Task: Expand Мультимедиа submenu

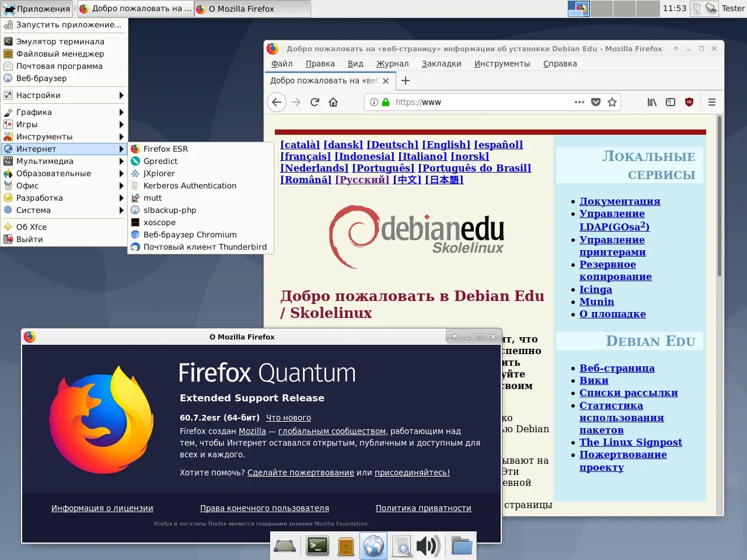Action: click(64, 161)
